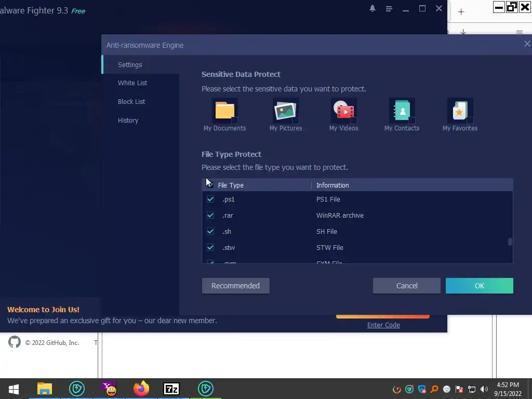Image resolution: width=532 pixels, height=399 pixels.
Task: Click the '.ps1' file type text
Action: point(229,199)
